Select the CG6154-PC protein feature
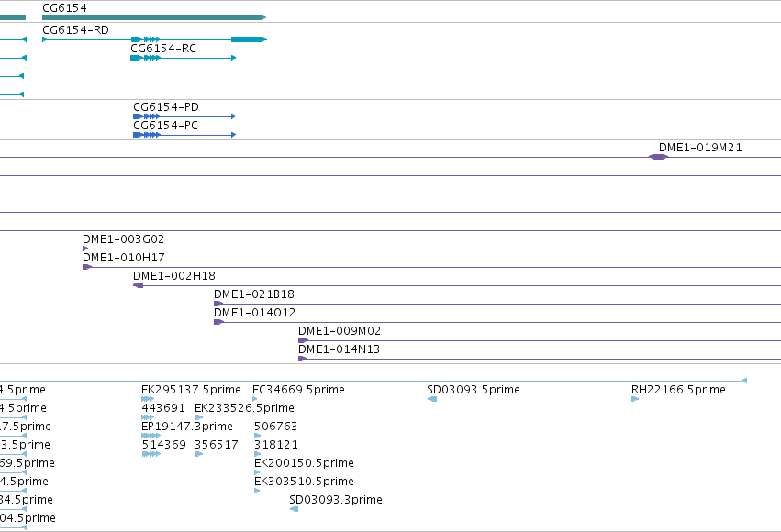781x532 pixels. click(184, 135)
